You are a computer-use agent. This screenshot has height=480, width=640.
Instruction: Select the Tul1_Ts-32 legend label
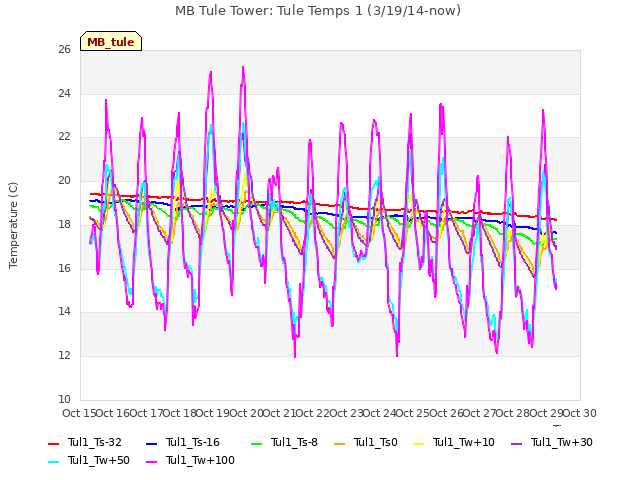[x=95, y=442]
